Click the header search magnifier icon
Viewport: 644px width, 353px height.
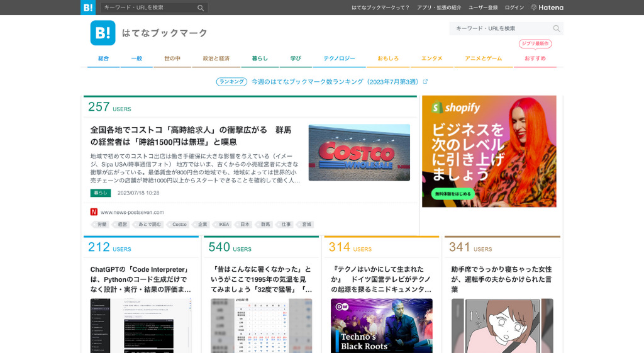pyautogui.click(x=556, y=28)
